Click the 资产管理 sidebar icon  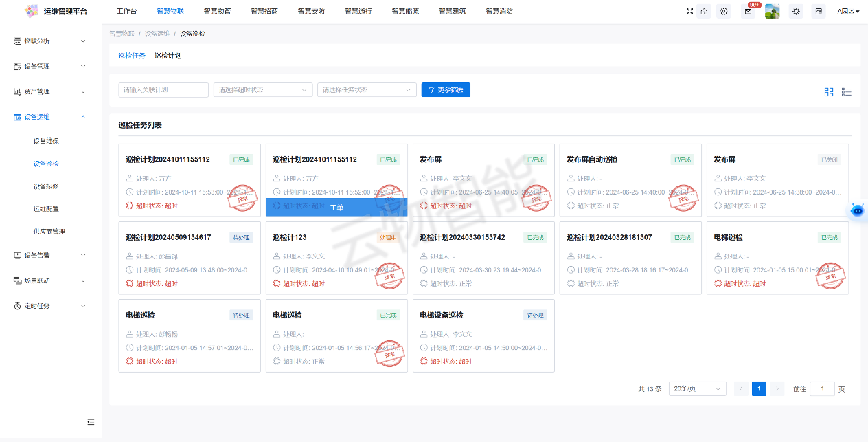[18, 91]
